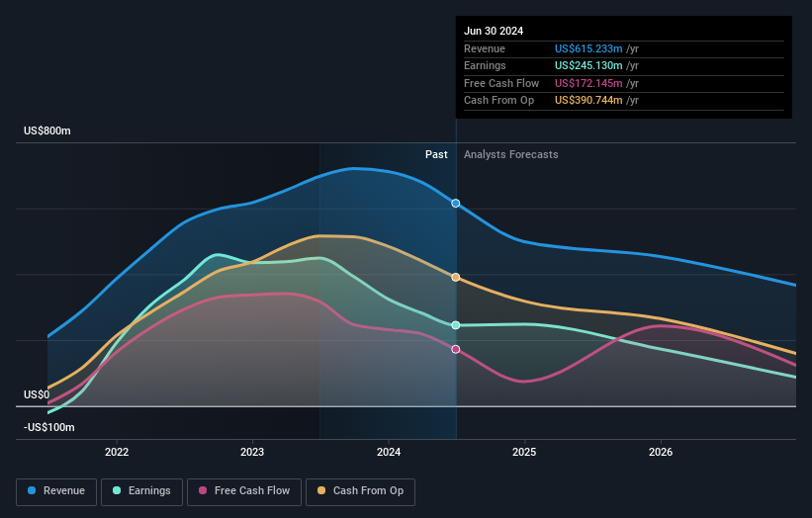Screen dimensions: 812x518
Task: Click the US$615.233m revenue value in tooltip
Action: [588, 48]
